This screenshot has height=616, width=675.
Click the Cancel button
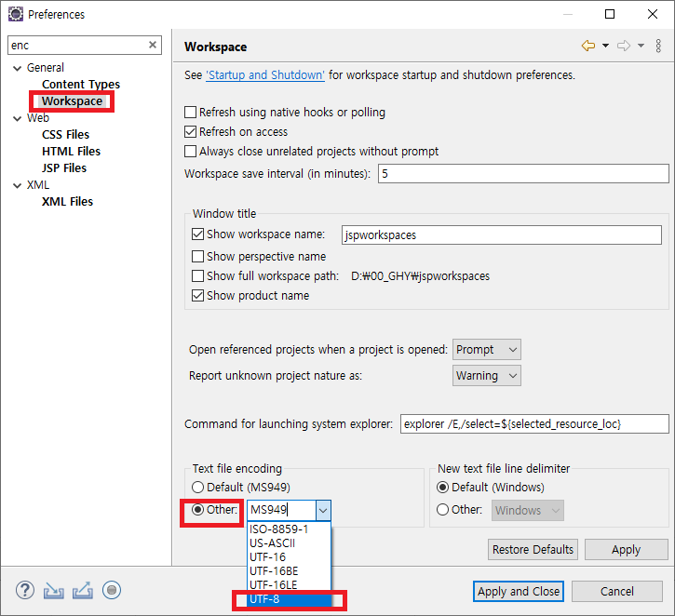617,592
